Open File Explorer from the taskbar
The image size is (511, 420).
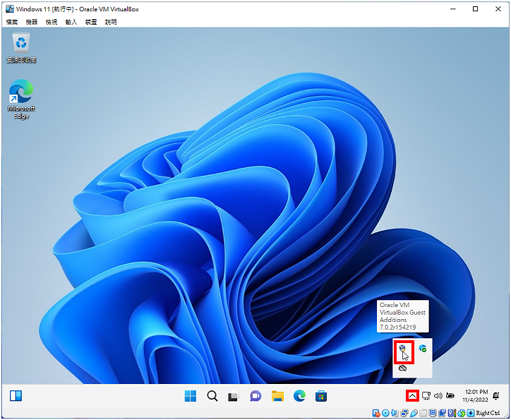[x=277, y=396]
